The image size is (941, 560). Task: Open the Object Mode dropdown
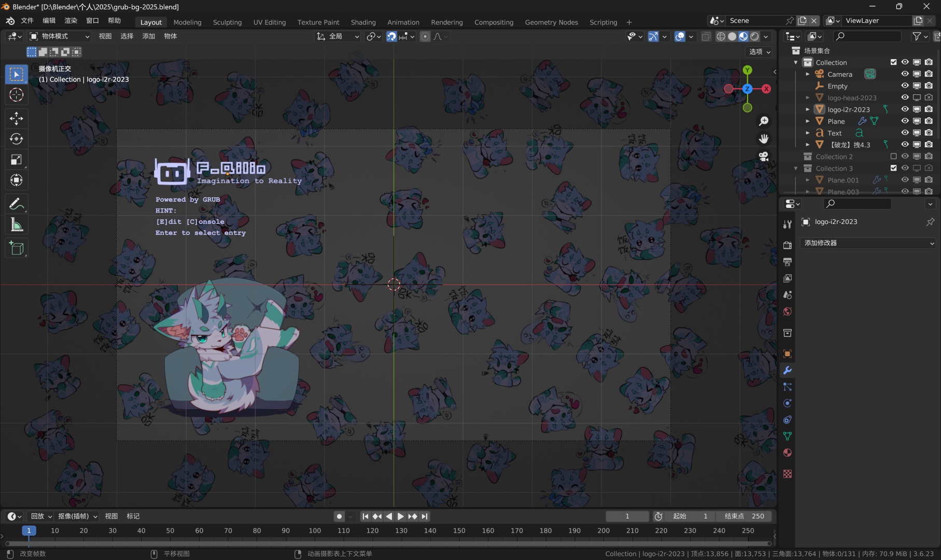click(60, 36)
